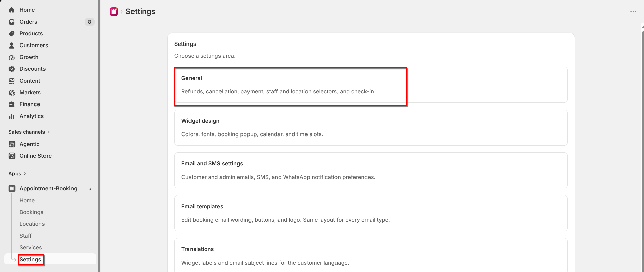Open the Orders badge showing 8
The image size is (644, 272).
click(90, 22)
